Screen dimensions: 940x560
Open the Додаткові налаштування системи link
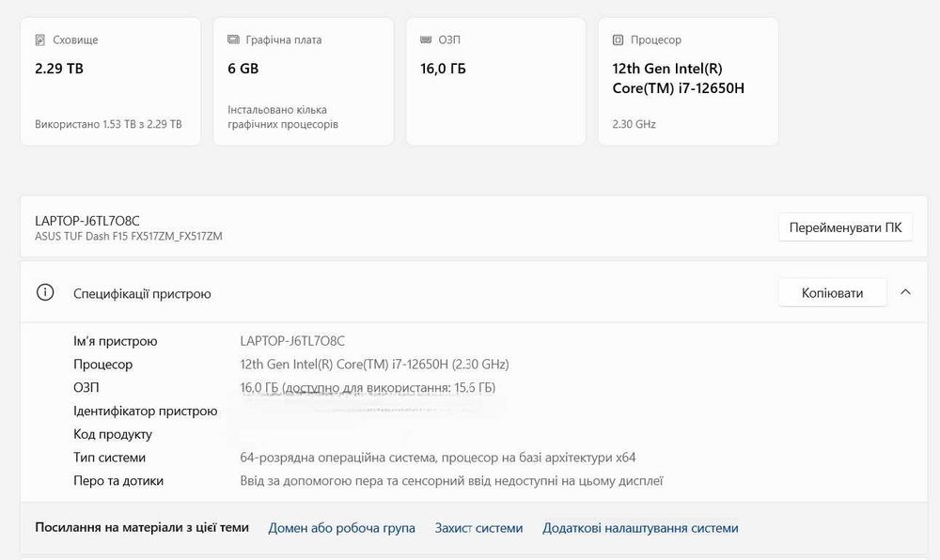point(640,528)
